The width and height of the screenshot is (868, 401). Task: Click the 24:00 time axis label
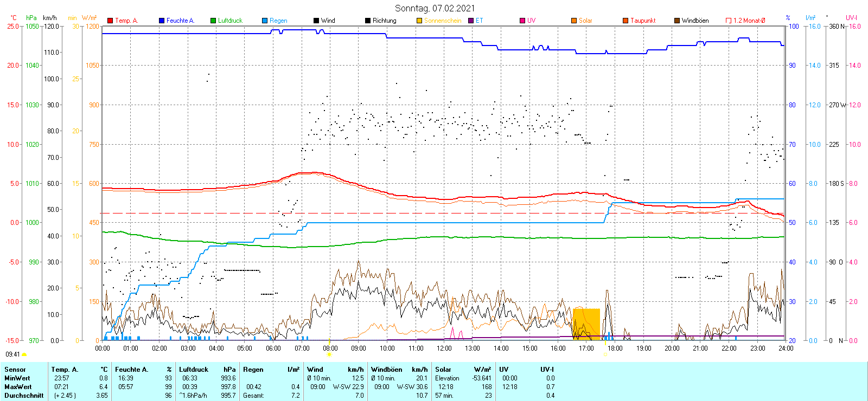(x=786, y=348)
